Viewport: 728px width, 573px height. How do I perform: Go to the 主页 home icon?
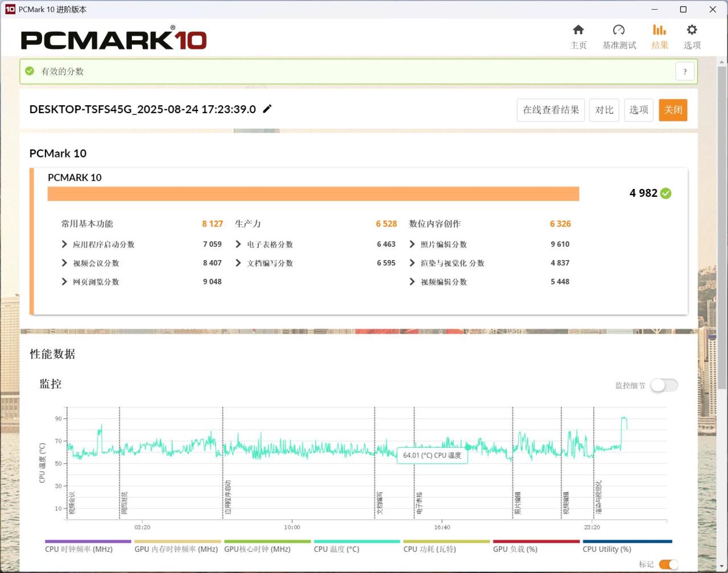tap(578, 30)
